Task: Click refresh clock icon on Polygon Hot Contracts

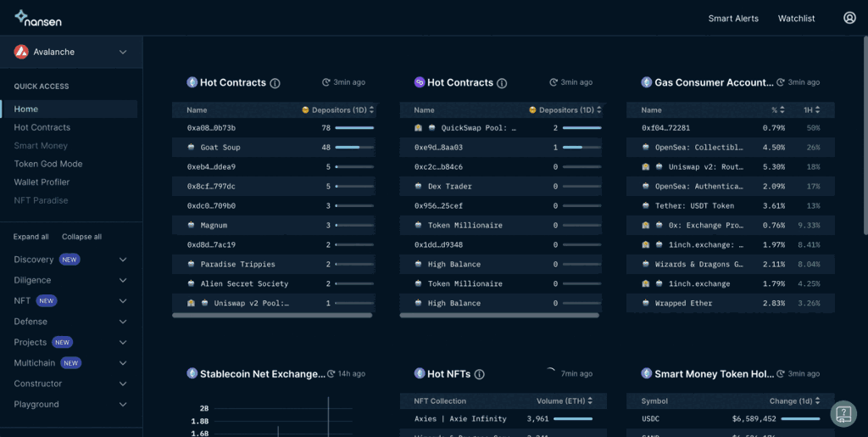Action: (x=553, y=82)
